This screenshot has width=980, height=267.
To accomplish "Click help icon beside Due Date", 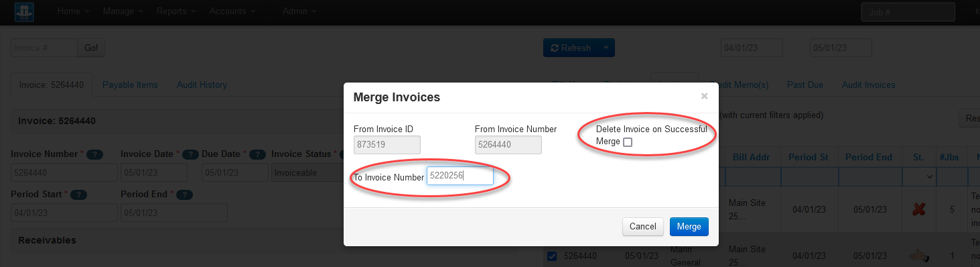I will click(x=258, y=154).
